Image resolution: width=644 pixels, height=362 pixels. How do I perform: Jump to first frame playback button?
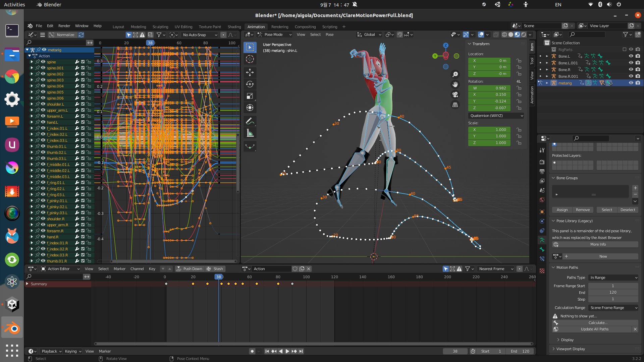tap(267, 351)
